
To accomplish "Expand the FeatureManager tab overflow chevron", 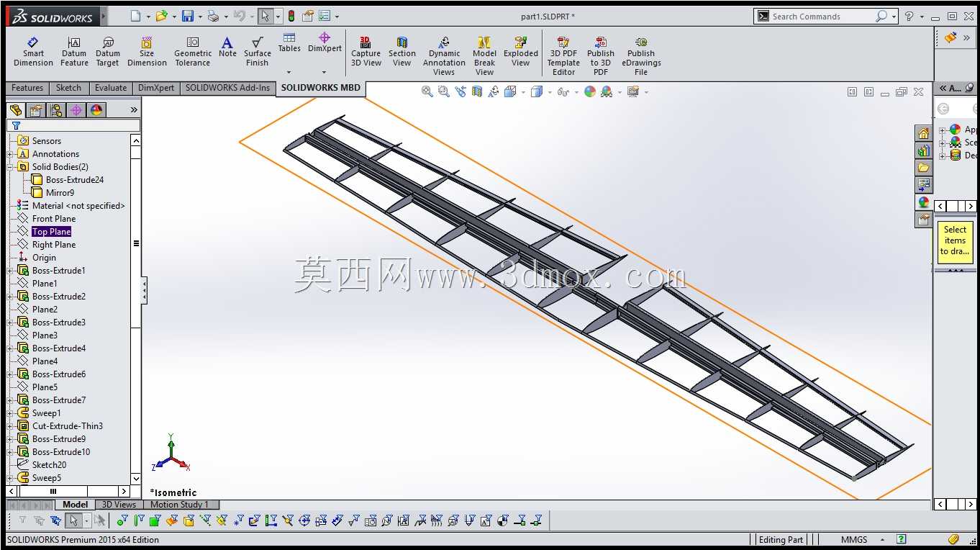I will click(134, 110).
